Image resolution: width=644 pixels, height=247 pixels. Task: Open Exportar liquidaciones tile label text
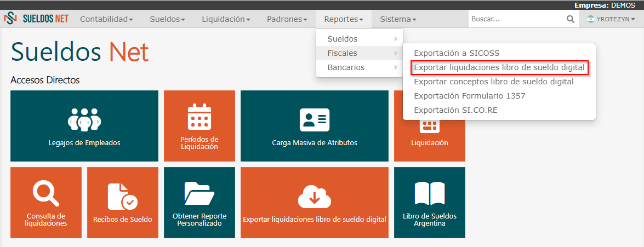(315, 220)
